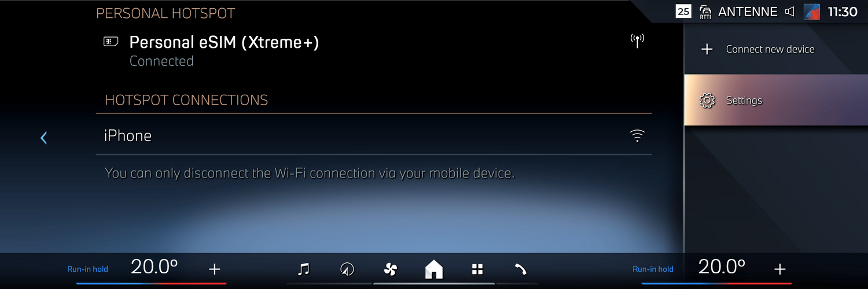Viewport: 868px width, 289px height.
Task: Tap the ANTENNE radio station label
Action: (x=746, y=12)
